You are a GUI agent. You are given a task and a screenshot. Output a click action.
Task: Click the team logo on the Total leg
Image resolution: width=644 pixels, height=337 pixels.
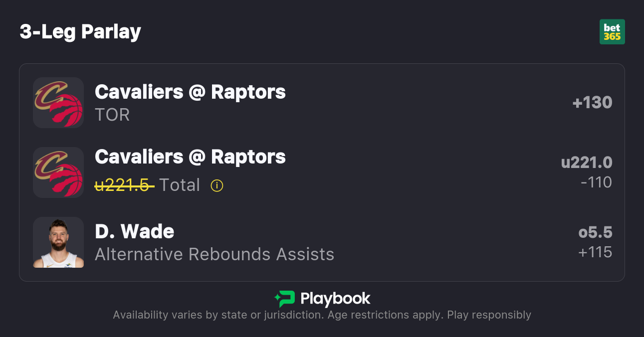click(58, 172)
